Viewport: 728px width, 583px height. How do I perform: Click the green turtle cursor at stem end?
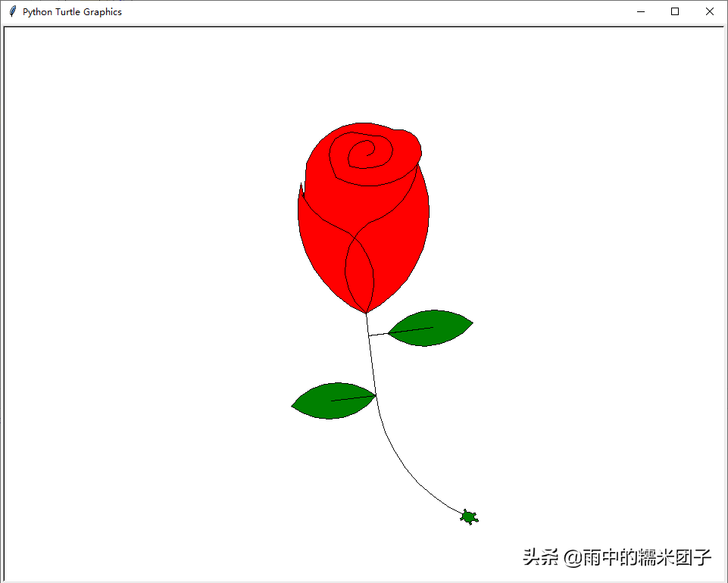point(470,516)
